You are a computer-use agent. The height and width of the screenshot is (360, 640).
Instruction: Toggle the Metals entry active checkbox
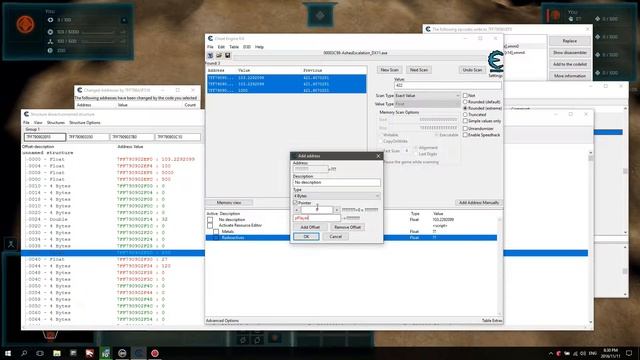coord(216,231)
